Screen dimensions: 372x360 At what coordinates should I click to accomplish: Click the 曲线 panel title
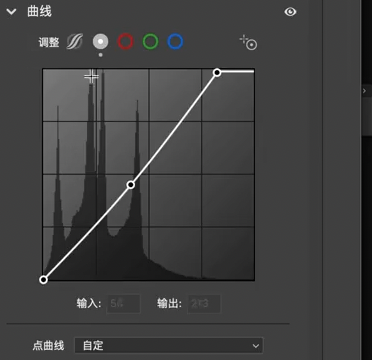(x=39, y=12)
